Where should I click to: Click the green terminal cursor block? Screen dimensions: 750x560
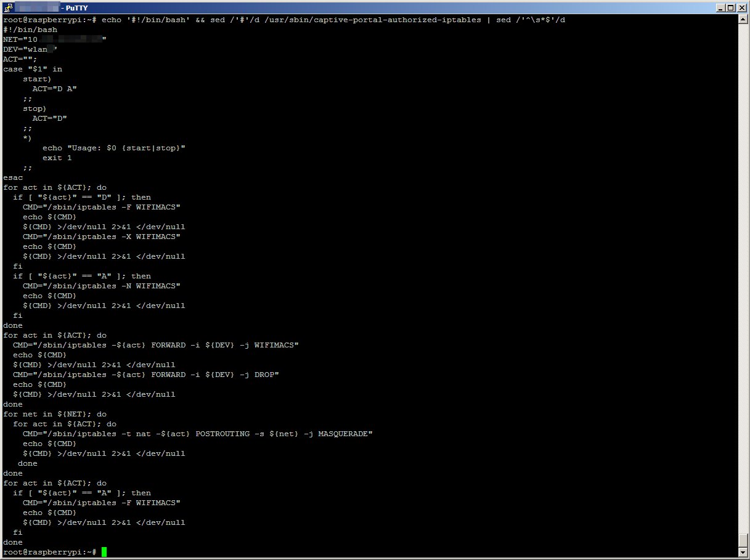click(104, 552)
